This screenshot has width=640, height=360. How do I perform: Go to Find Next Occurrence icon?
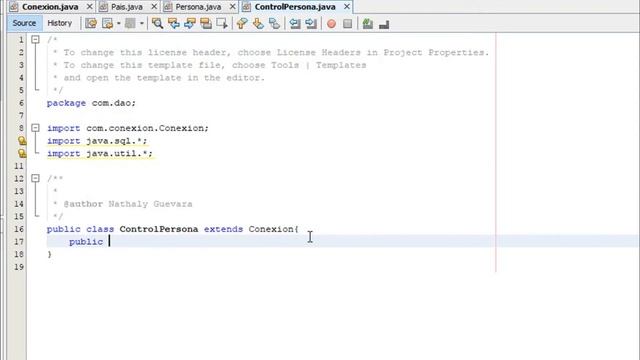tap(190, 24)
